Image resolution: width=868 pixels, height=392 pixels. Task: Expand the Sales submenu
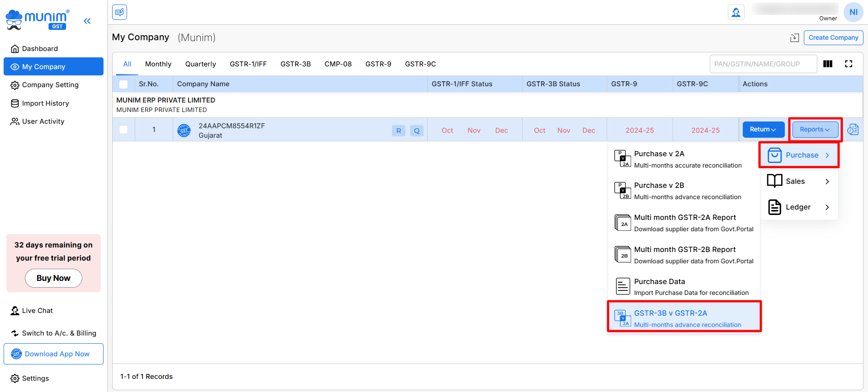coord(799,182)
